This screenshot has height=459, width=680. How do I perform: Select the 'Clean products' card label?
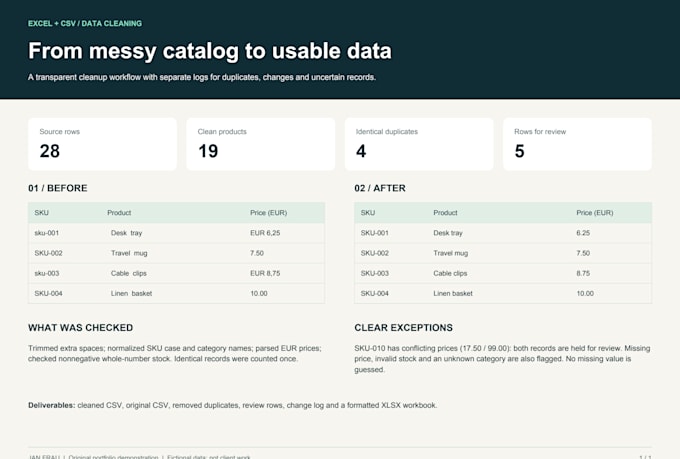222,131
